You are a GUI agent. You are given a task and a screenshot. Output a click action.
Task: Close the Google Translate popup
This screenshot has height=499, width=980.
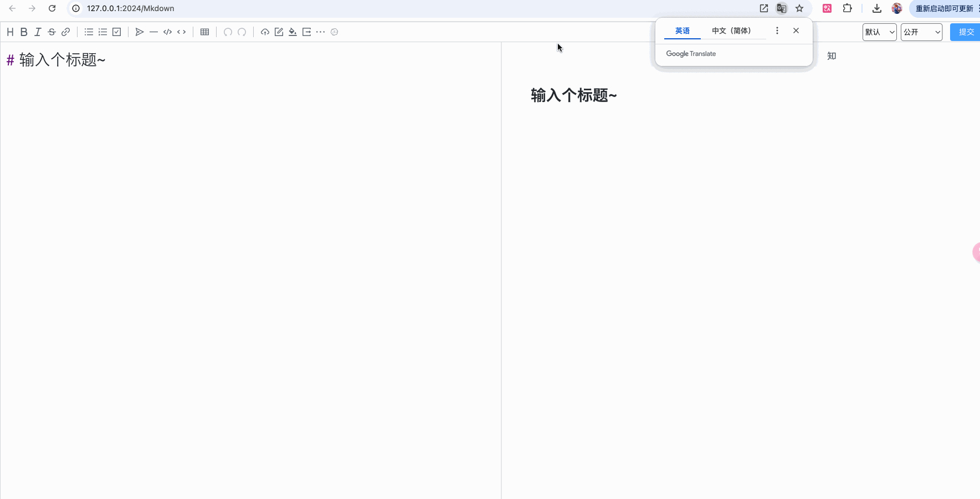click(796, 31)
